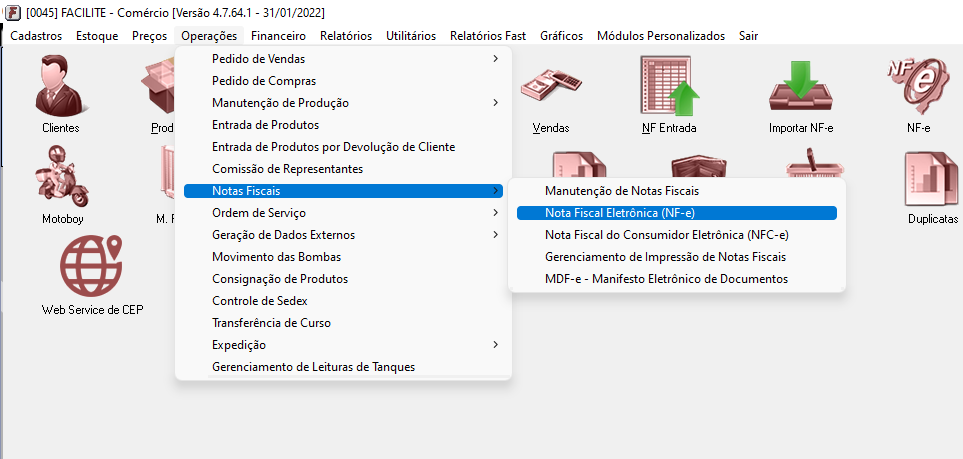Open Nota Fiscal do Consumidor Eletrônica (NFC-e)
The image size is (963, 459).
click(x=677, y=235)
